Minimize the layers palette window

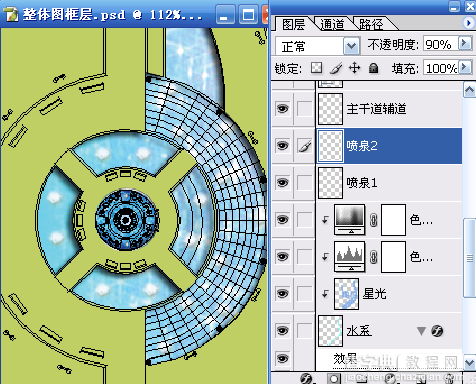pos(454,6)
